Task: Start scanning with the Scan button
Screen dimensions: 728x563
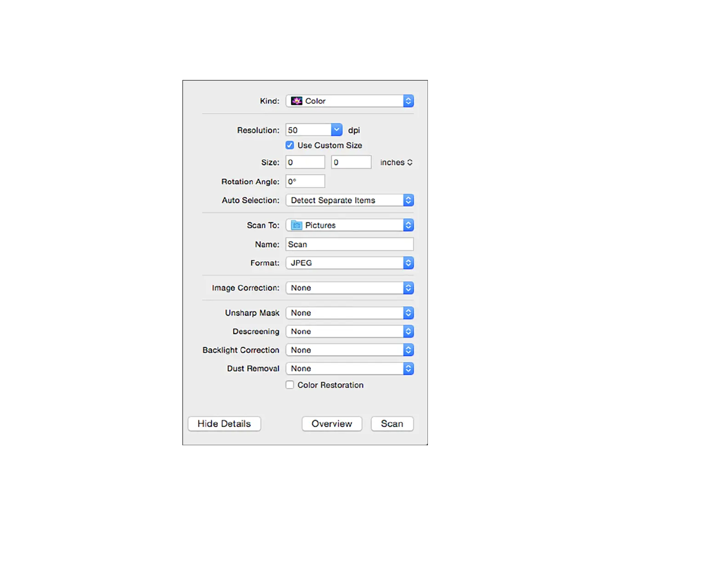Action: point(392,424)
